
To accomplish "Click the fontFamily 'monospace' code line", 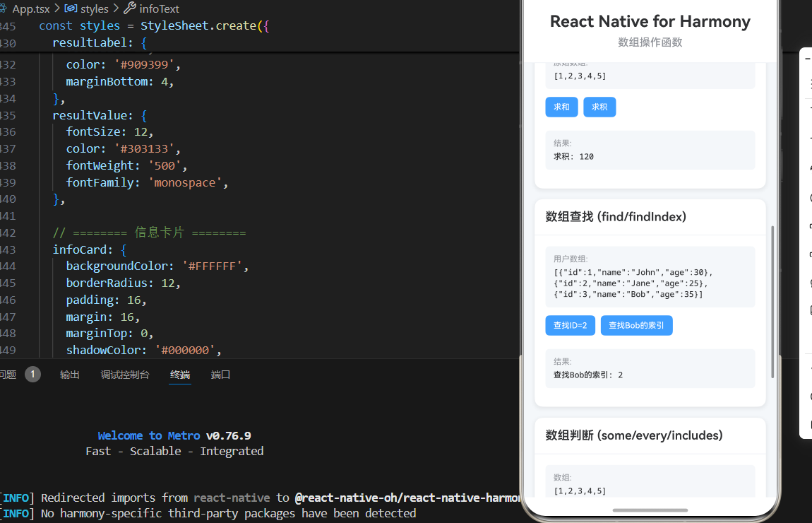I will coord(147,182).
